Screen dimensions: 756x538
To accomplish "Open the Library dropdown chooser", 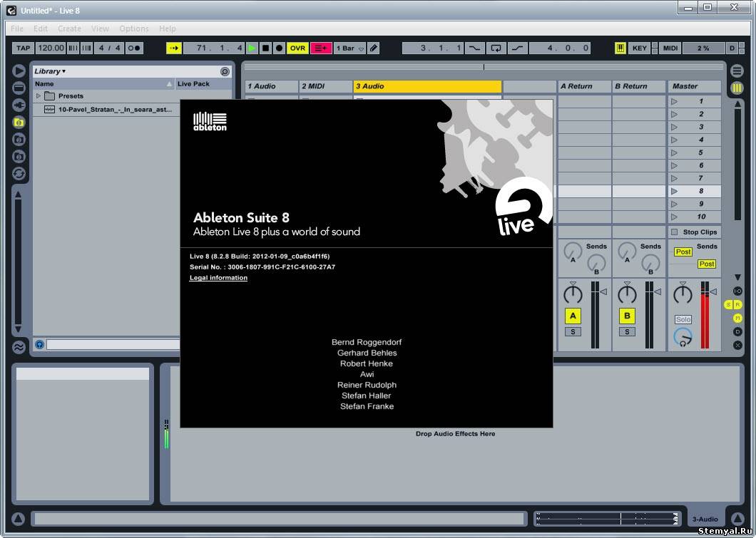I will point(50,71).
